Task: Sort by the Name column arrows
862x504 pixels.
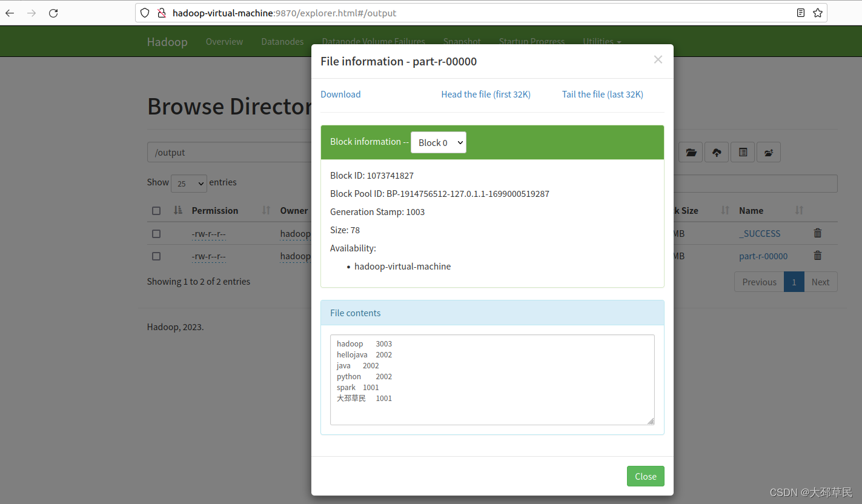Action: point(799,210)
